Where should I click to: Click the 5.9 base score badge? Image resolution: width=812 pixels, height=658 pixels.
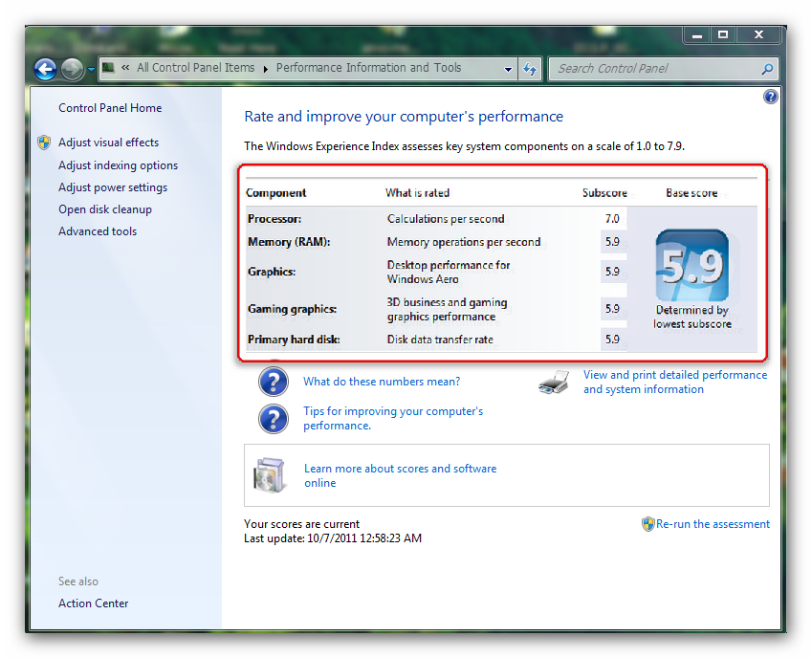click(691, 266)
